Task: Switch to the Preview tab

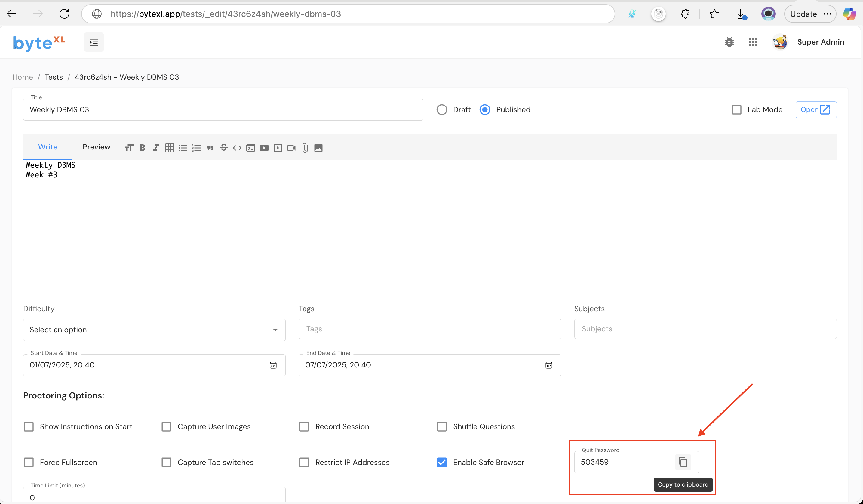Action: click(x=96, y=147)
